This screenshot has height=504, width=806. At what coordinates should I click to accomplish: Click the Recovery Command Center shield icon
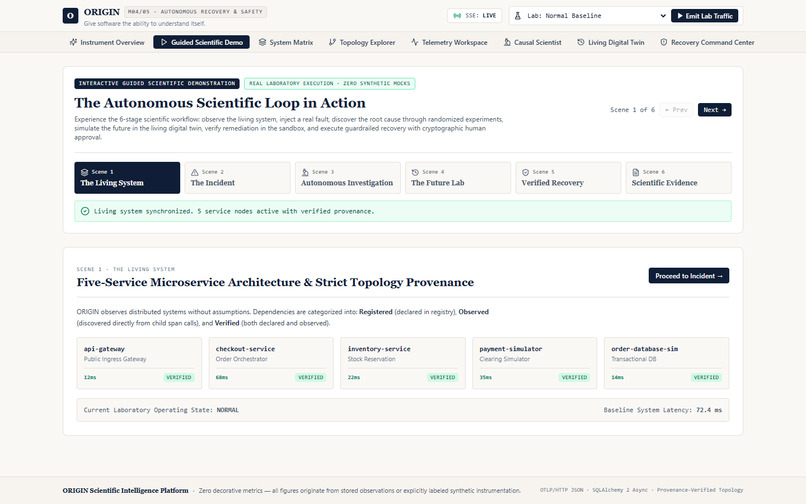664,42
